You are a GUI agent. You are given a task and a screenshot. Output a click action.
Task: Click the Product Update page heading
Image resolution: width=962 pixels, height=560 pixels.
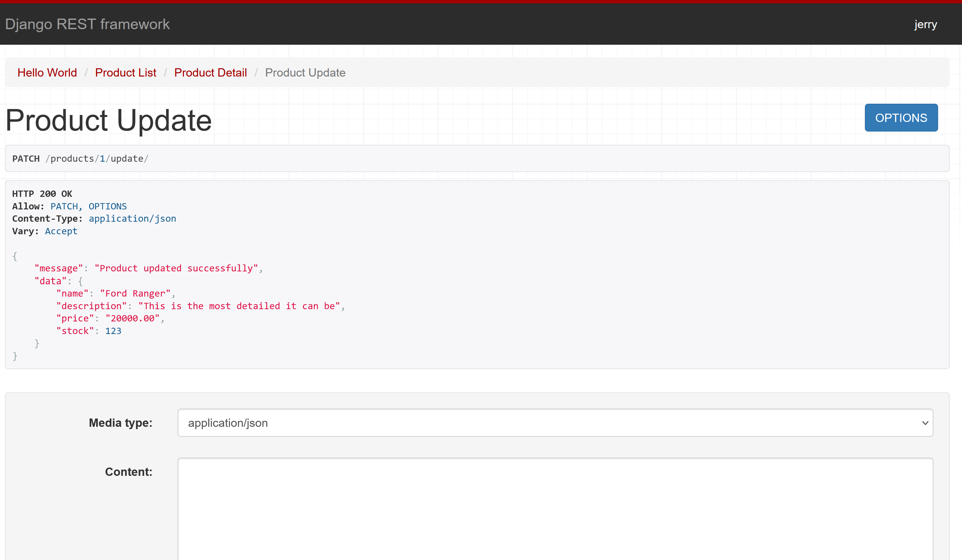coord(109,121)
